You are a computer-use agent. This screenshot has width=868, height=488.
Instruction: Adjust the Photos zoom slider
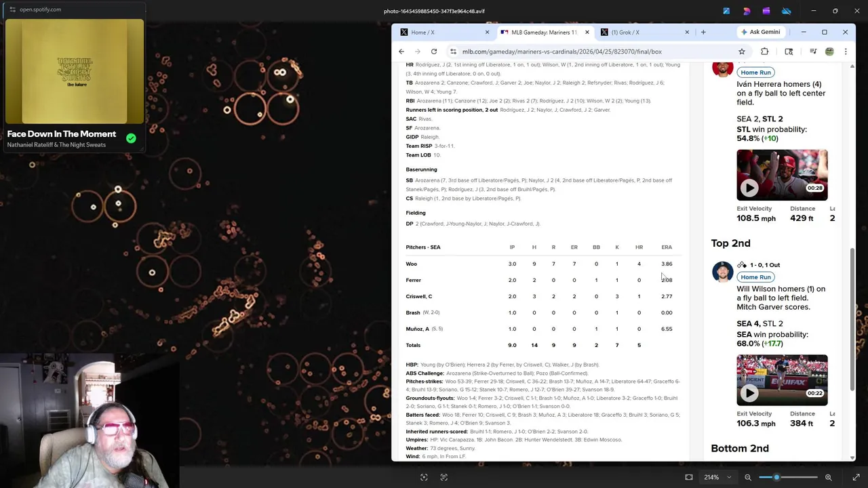click(776, 477)
